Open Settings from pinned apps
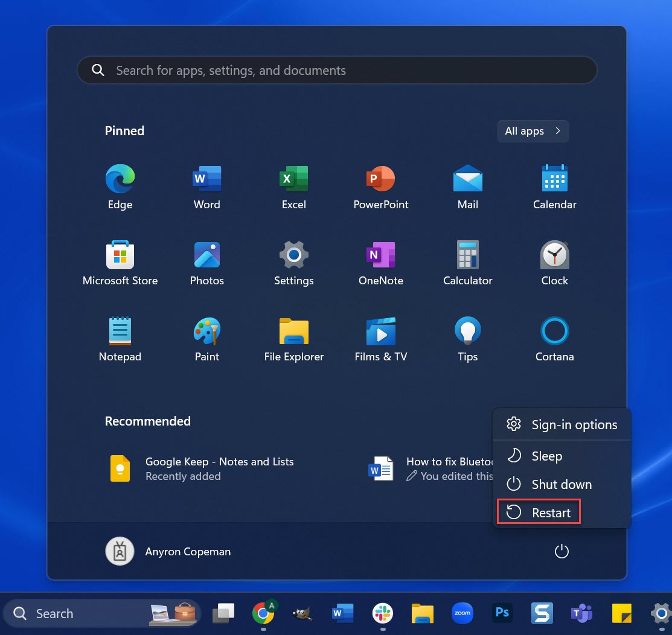The width and height of the screenshot is (672, 635). 294,263
